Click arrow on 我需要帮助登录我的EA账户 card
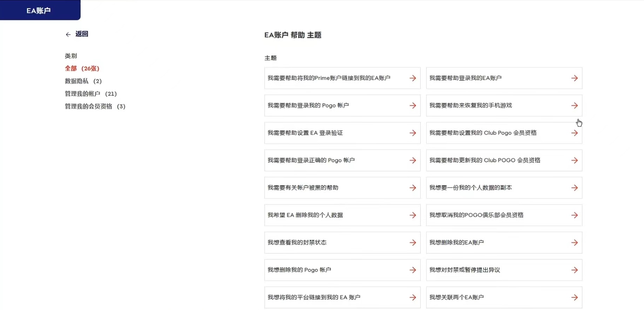 pos(574,78)
